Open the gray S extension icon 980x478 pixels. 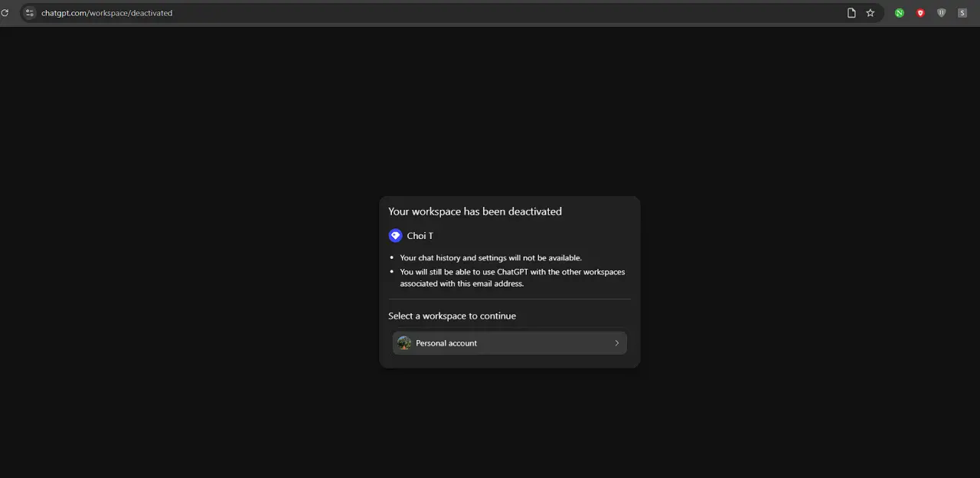[962, 13]
